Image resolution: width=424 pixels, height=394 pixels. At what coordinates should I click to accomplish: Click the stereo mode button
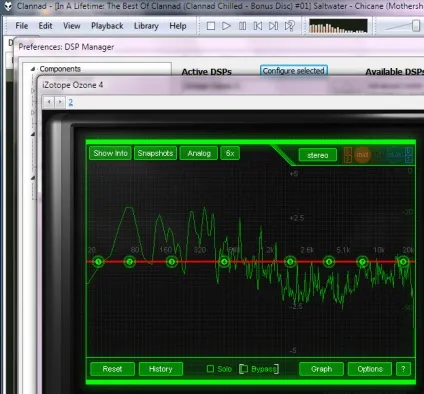tap(318, 155)
